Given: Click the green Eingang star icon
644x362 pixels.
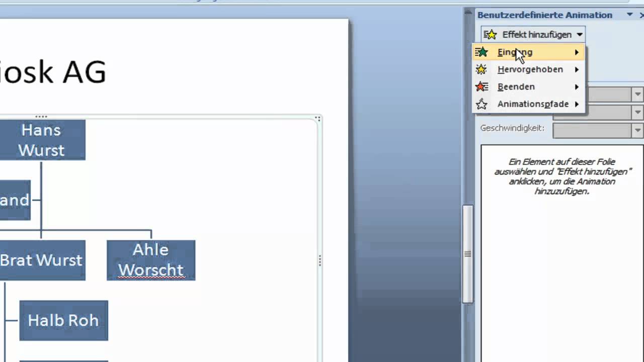Looking at the screenshot, I should tap(481, 52).
